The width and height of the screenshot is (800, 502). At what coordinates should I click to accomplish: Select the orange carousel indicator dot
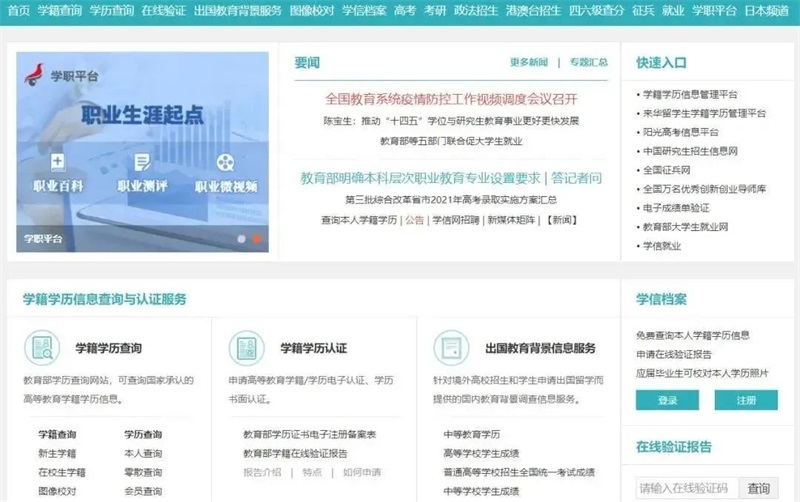coord(257,240)
